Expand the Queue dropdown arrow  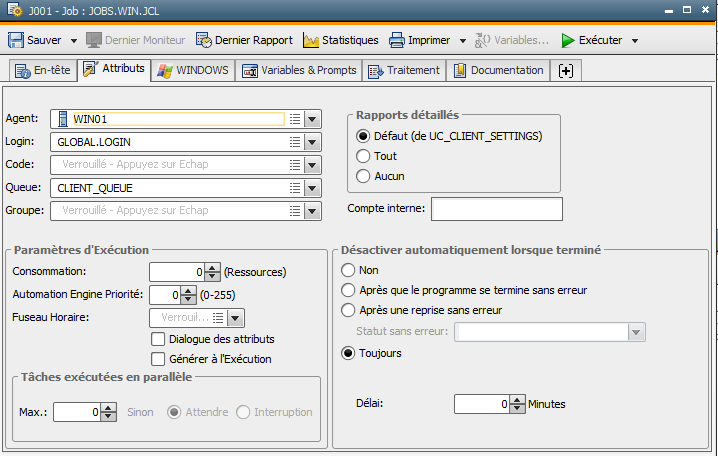pos(312,188)
